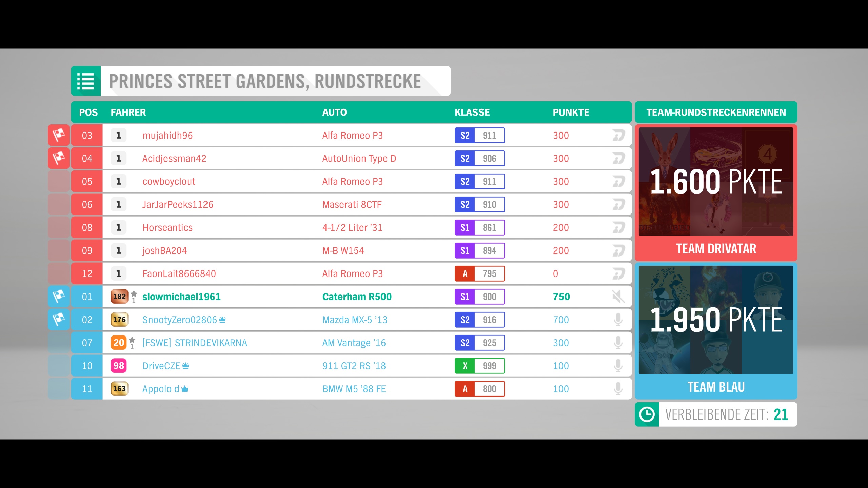Click the blue finish flag next to slowmichael1961
The width and height of the screenshot is (868, 488).
[x=59, y=297]
